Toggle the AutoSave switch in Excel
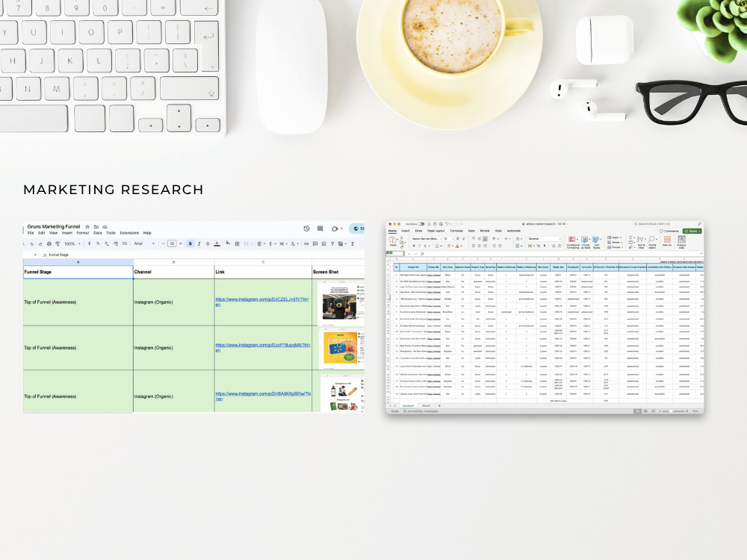The height and width of the screenshot is (560, 747). point(421,224)
